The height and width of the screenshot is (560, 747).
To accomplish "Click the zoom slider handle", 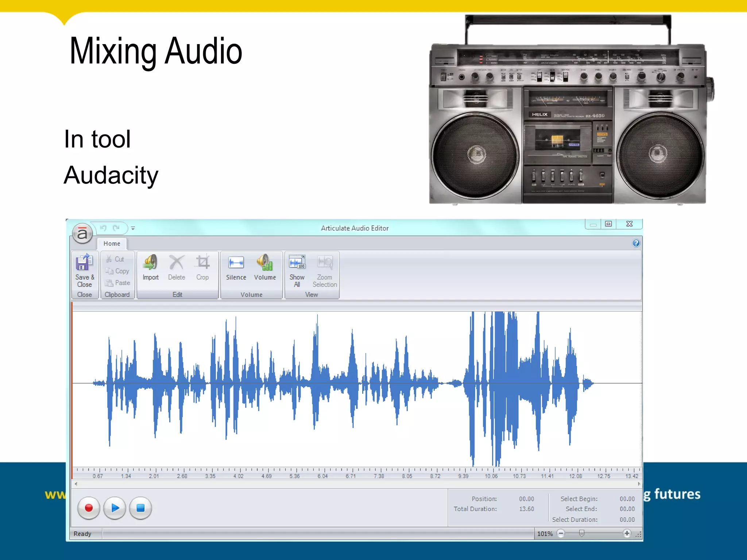I will pos(582,534).
